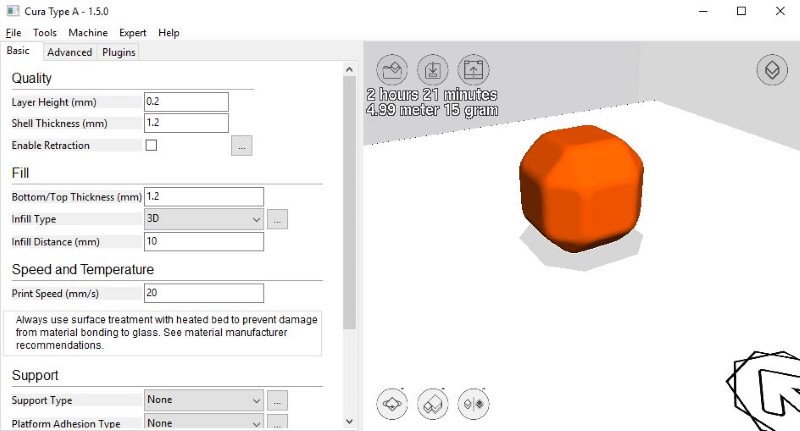Click the Layer Height input field
The image size is (800, 431).
(x=186, y=102)
